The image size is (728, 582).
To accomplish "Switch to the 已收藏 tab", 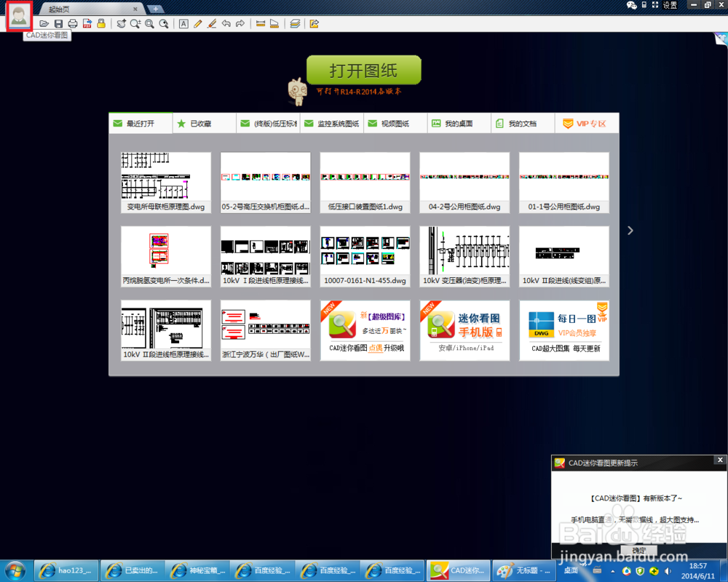I will click(x=205, y=124).
